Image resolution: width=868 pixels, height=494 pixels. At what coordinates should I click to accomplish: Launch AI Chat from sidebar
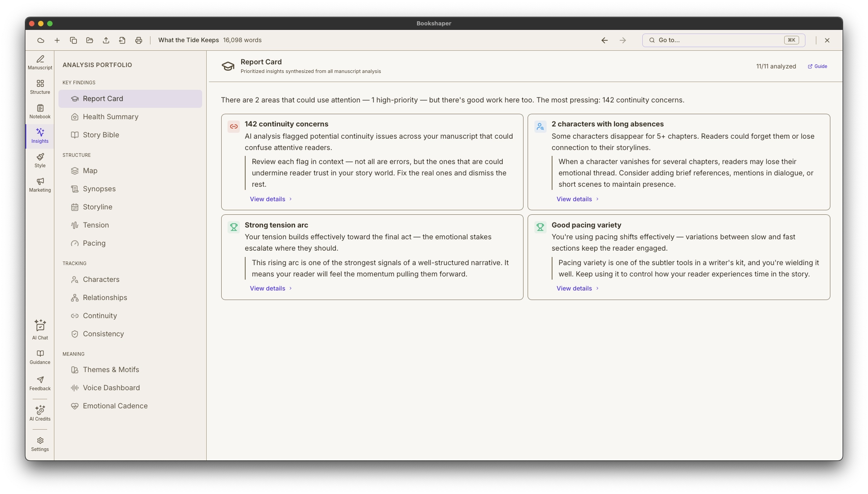pyautogui.click(x=40, y=330)
